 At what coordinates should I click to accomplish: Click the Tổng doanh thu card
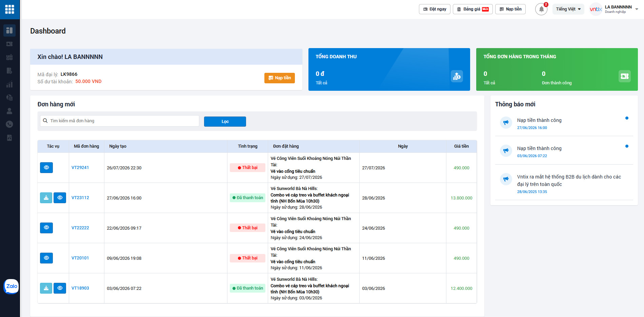click(389, 69)
